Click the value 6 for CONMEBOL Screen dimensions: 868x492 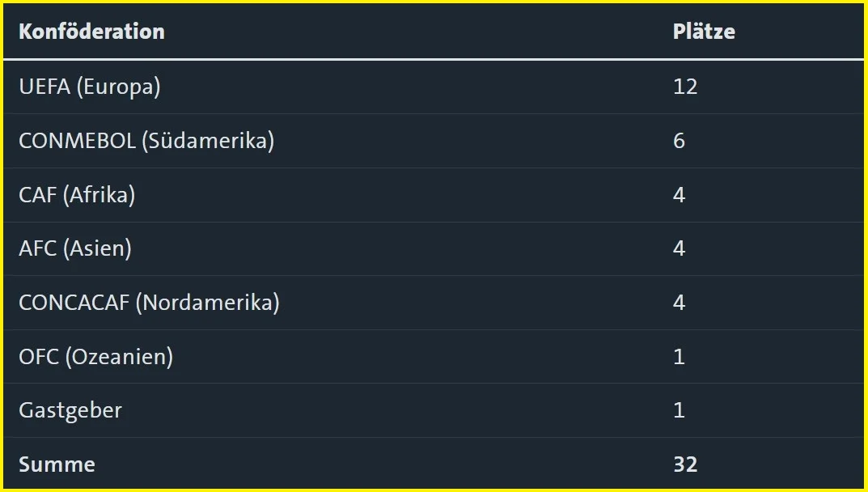click(x=679, y=141)
